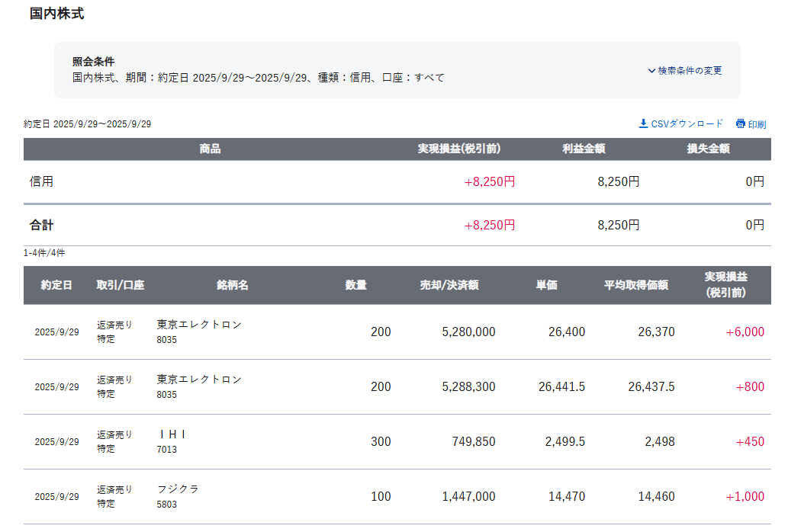The width and height of the screenshot is (788, 532).
Task: Select the 約定日 column header
Action: coord(56,285)
